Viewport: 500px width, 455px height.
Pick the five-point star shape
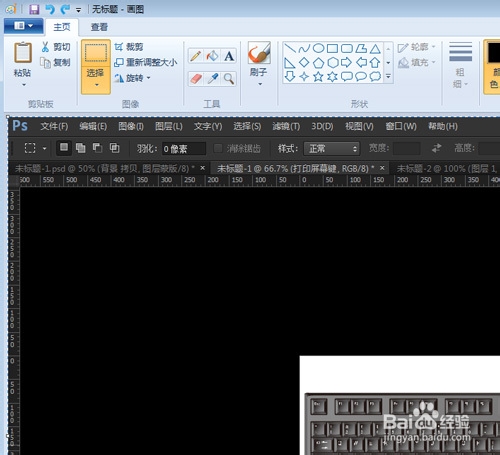(x=318, y=77)
